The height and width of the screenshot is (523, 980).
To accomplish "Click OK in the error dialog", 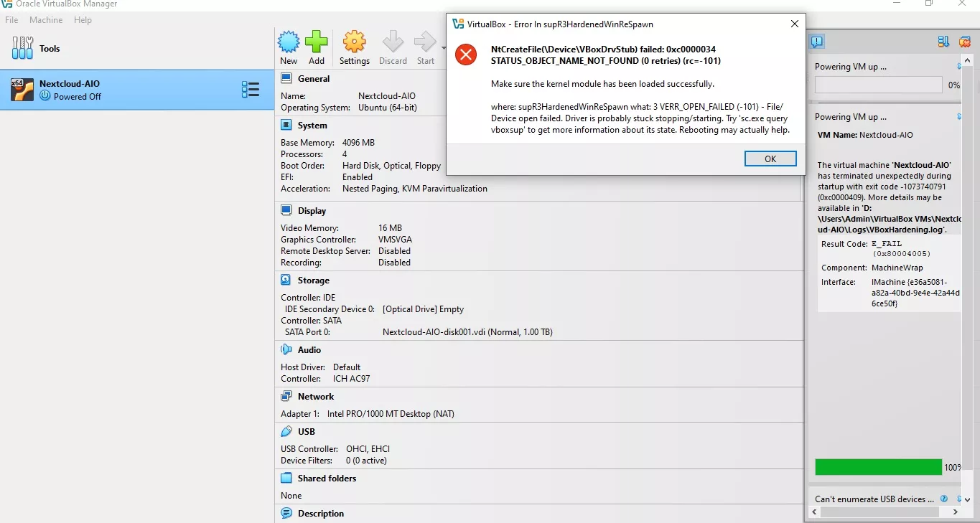I will 770,159.
